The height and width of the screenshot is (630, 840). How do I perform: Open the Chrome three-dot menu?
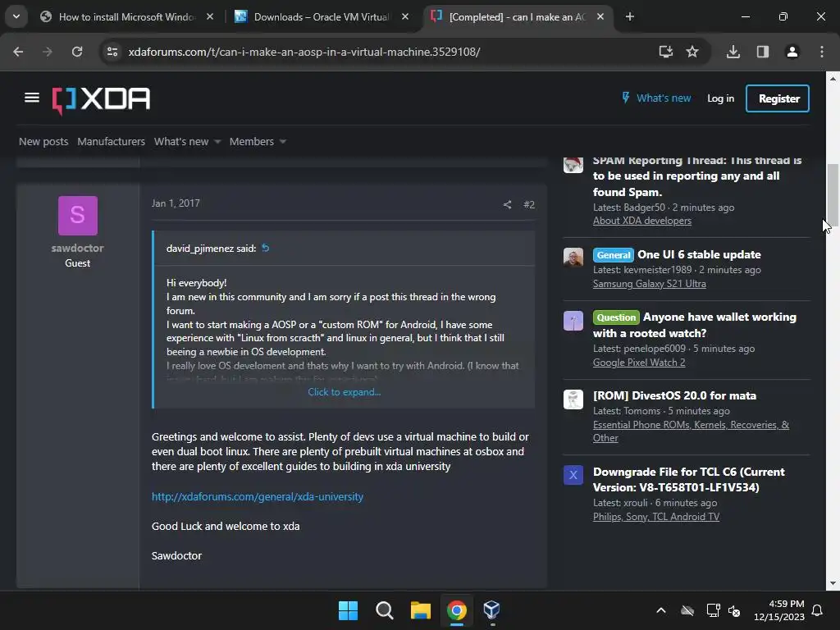click(822, 52)
